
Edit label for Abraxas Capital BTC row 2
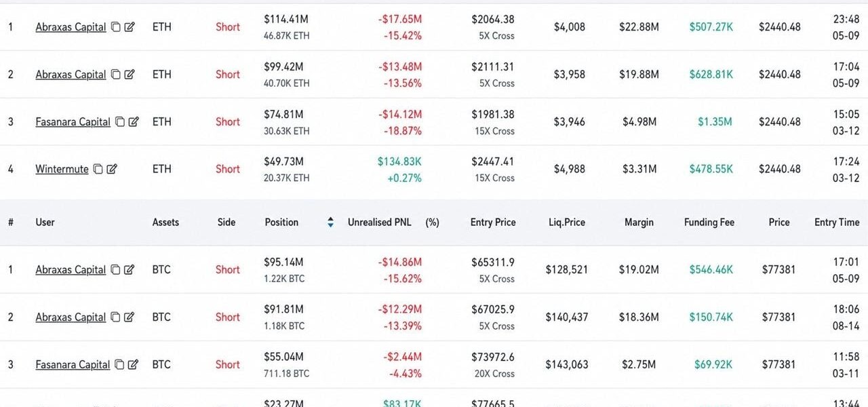130,317
